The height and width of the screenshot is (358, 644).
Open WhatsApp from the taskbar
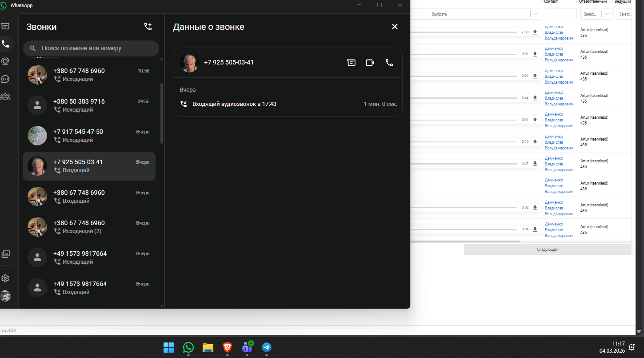[188, 347]
